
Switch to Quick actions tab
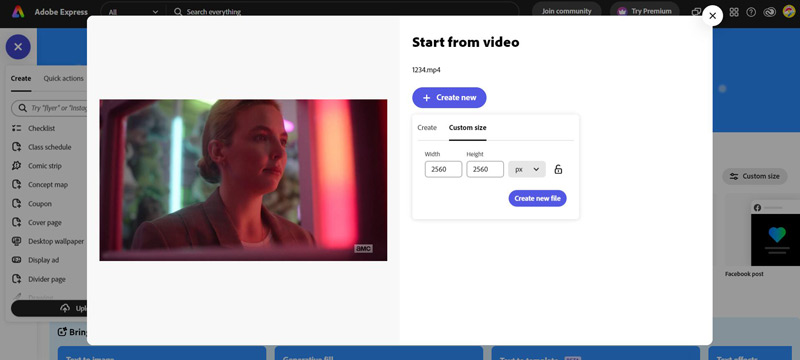(63, 79)
